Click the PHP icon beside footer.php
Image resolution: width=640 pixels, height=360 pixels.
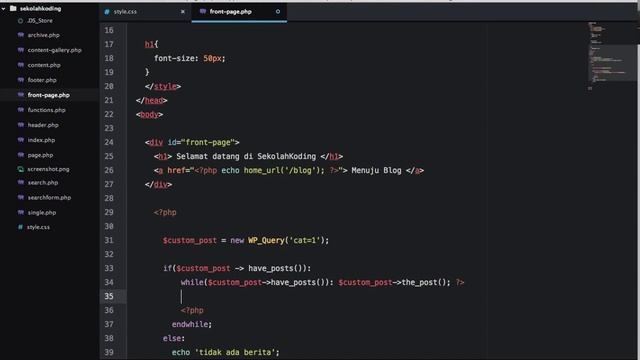pyautogui.click(x=21, y=80)
